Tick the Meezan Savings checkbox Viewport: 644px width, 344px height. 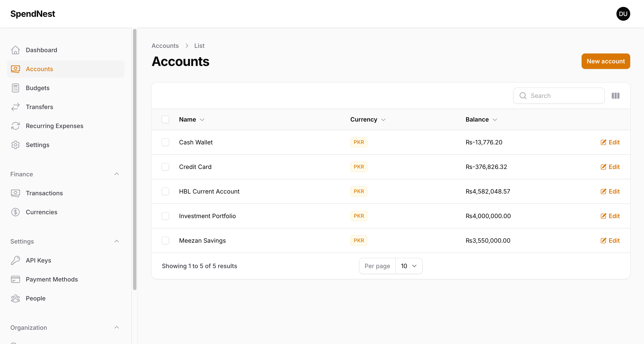[165, 241]
